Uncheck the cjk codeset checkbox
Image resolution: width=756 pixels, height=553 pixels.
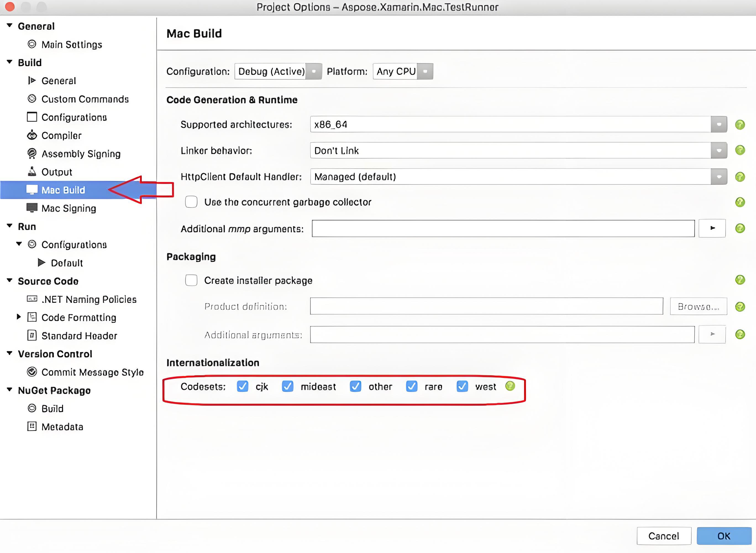[x=242, y=386]
